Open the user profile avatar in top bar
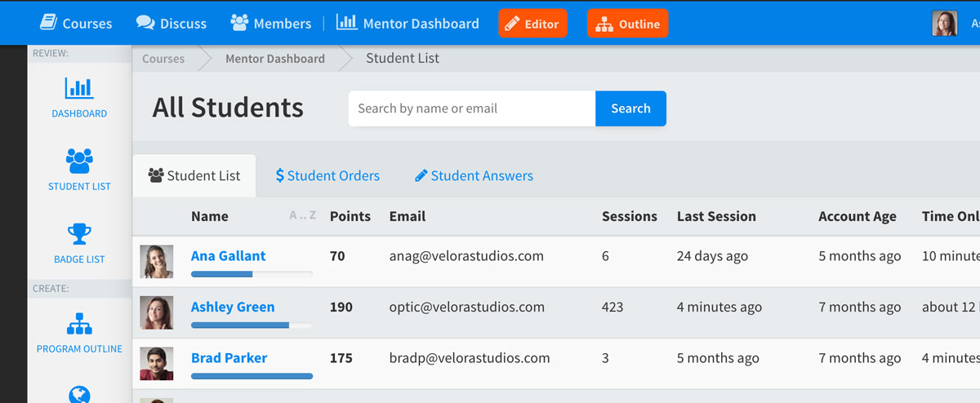 (x=944, y=24)
